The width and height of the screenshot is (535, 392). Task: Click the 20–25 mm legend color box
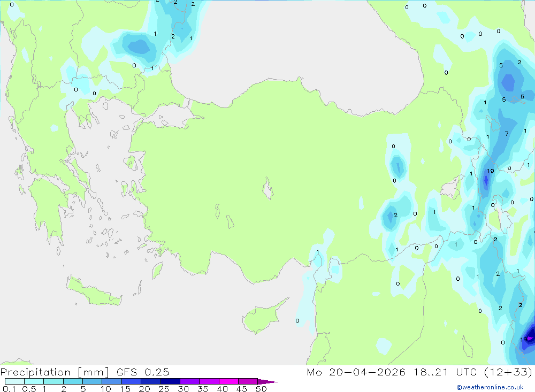point(150,381)
